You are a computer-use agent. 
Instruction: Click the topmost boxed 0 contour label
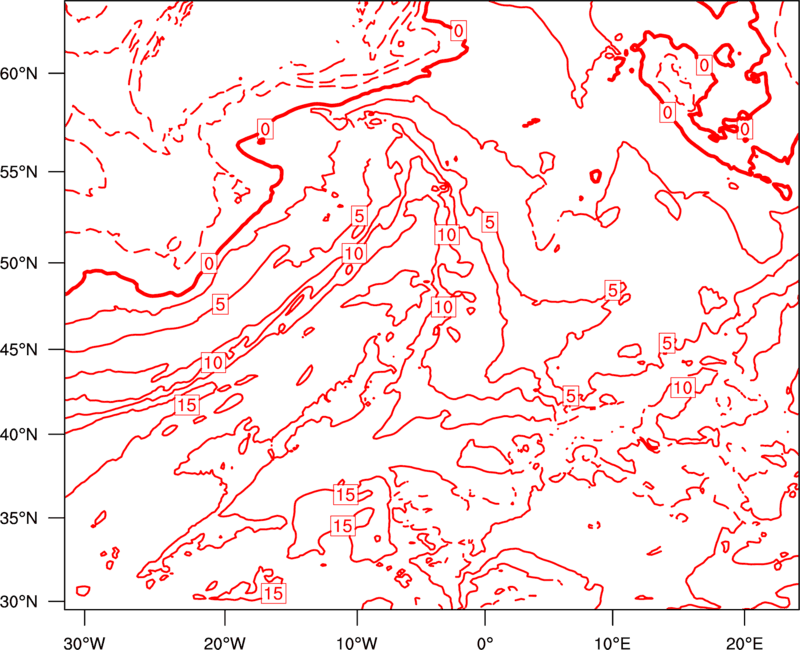(x=459, y=31)
